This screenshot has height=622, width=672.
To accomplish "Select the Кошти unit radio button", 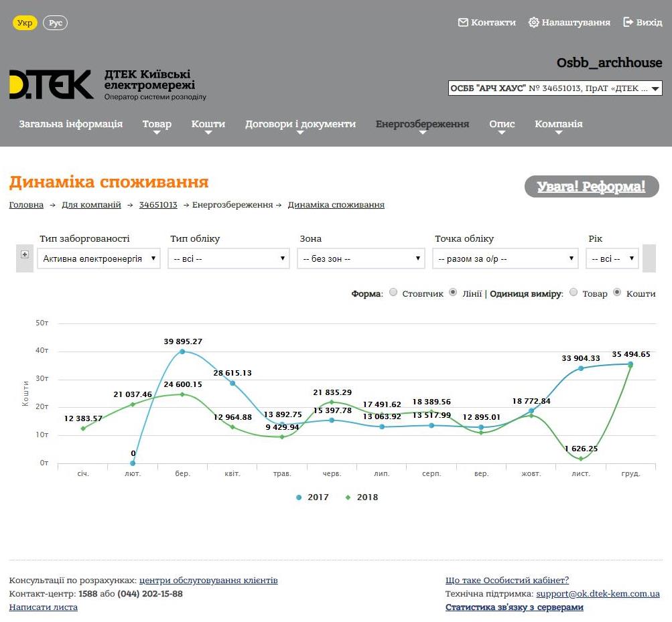I will (x=617, y=293).
